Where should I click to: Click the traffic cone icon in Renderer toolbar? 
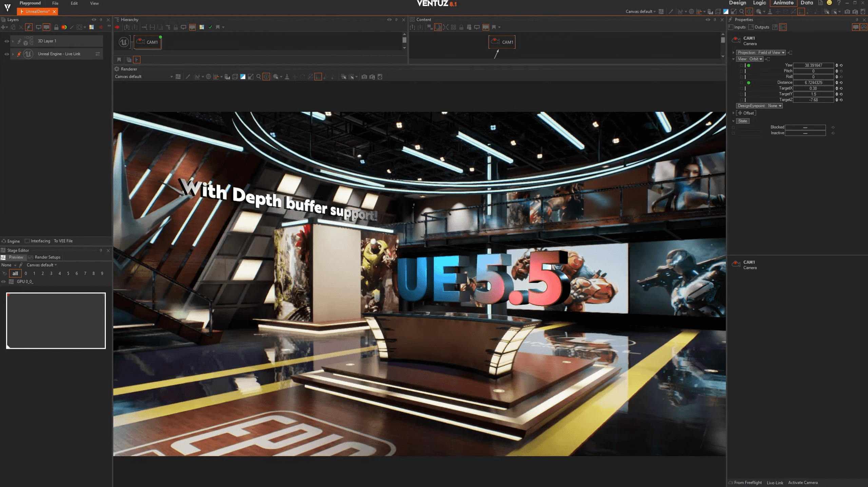coord(287,77)
